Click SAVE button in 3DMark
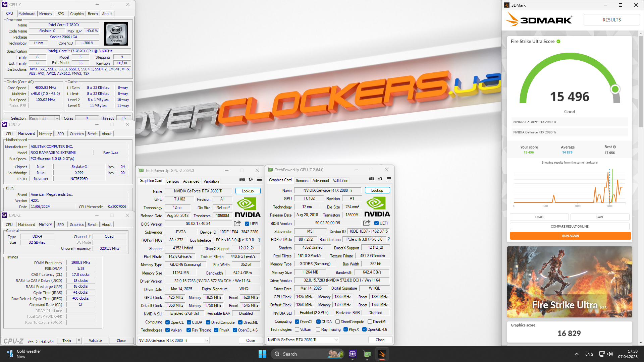The height and width of the screenshot is (362, 644). point(600,217)
